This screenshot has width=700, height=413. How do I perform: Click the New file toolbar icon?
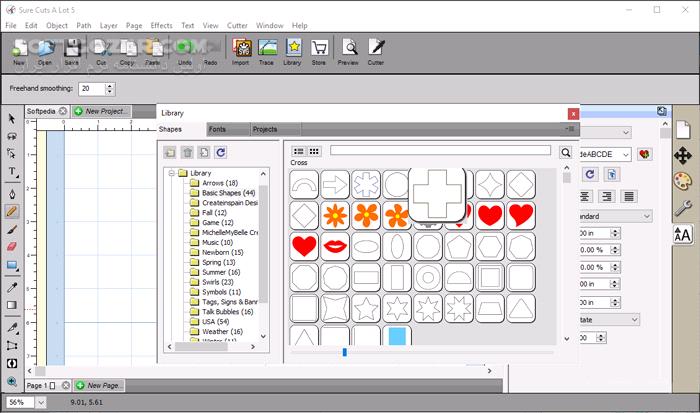click(19, 52)
